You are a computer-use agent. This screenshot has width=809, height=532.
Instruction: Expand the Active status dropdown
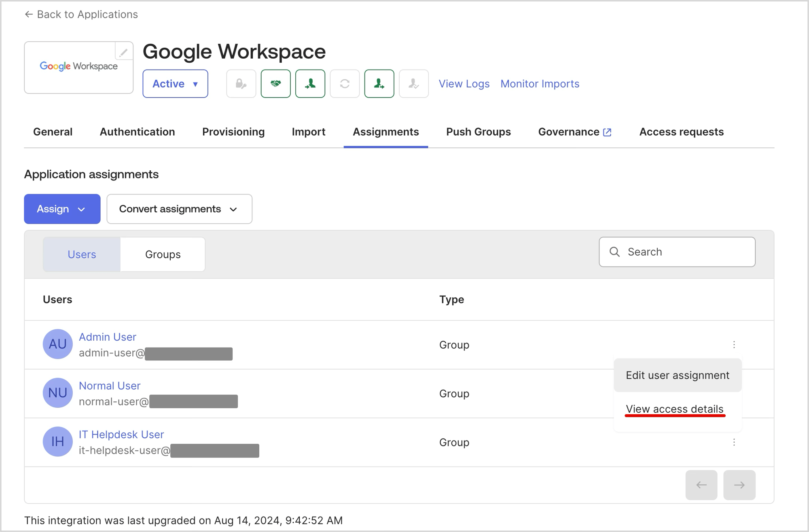tap(175, 84)
